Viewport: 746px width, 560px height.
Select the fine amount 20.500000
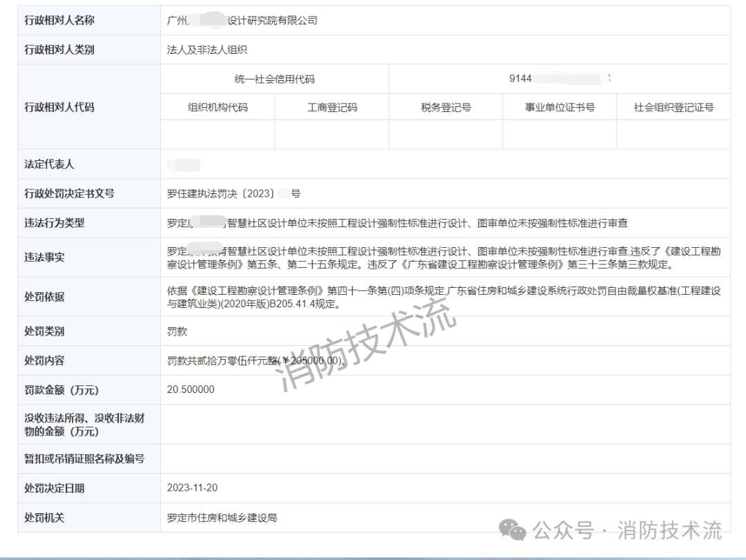click(x=191, y=389)
